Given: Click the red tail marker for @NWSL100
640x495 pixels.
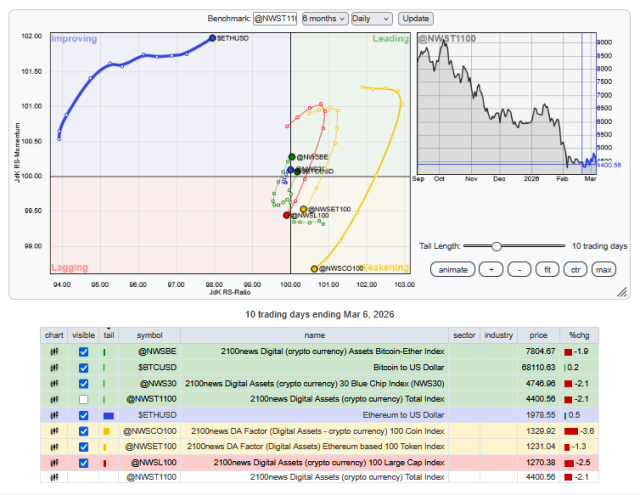Looking at the screenshot, I should coord(105,461).
